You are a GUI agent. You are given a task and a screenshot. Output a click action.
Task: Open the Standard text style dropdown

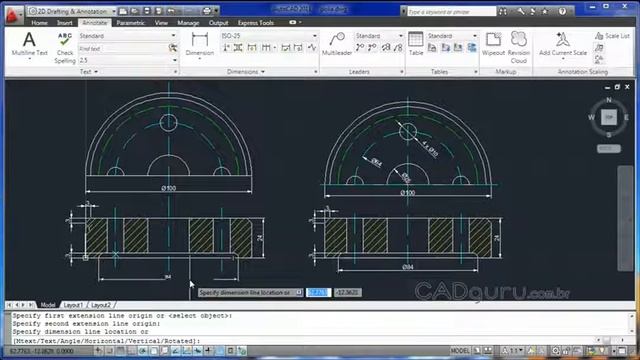128,36
